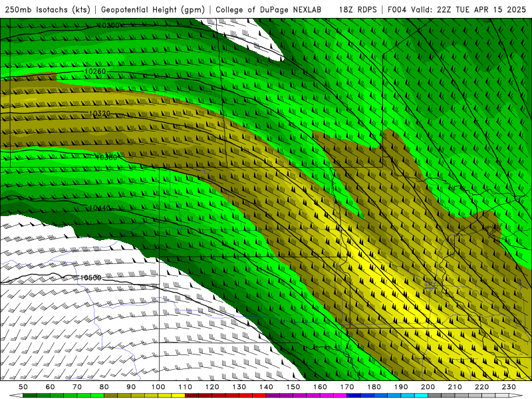Click the "250mb Isotachs (kts)" title text
532x399 pixels.
click(47, 9)
